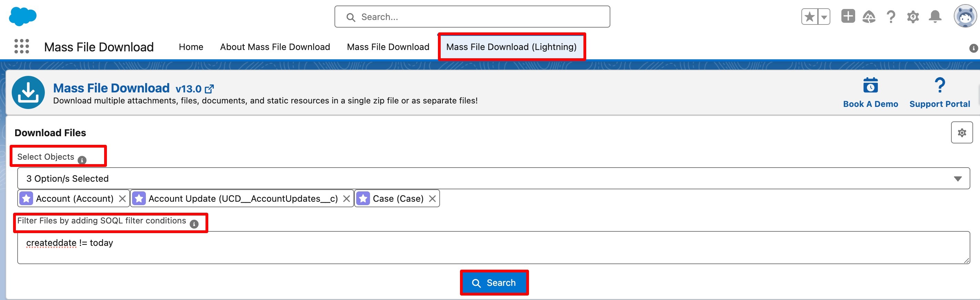Screen dimensions: 980x300
Task: Click the app description subtitle text
Action: tap(265, 101)
